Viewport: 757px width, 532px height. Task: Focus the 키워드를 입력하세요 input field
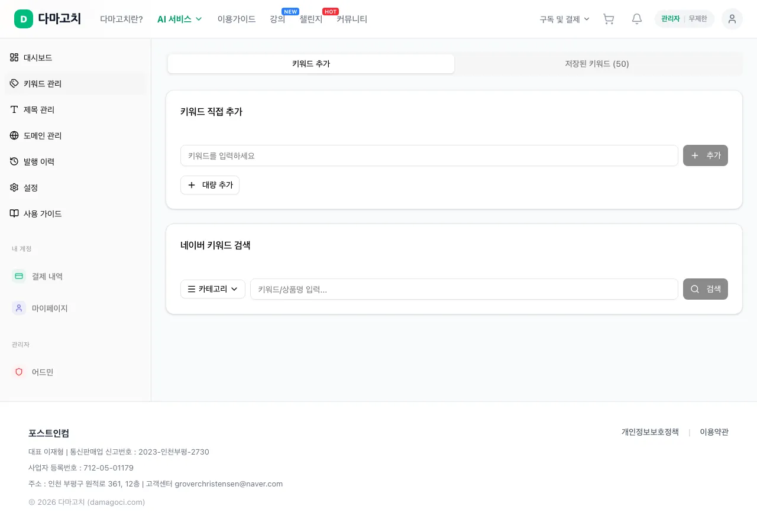(429, 155)
